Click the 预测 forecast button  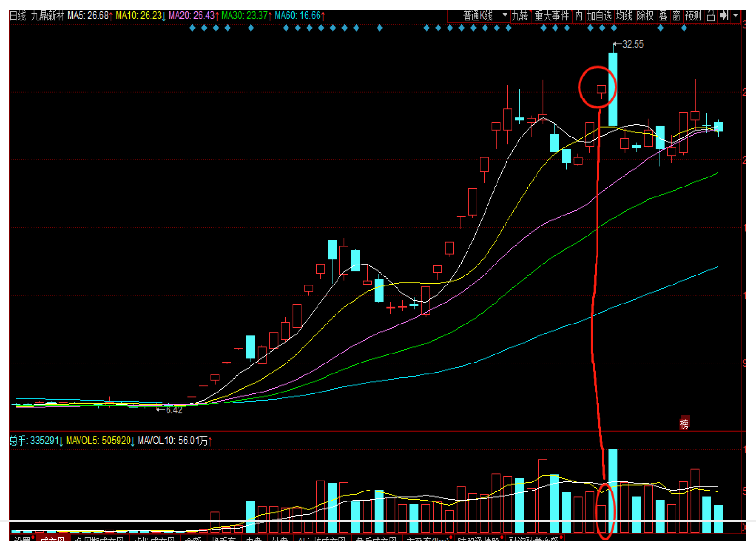point(693,16)
